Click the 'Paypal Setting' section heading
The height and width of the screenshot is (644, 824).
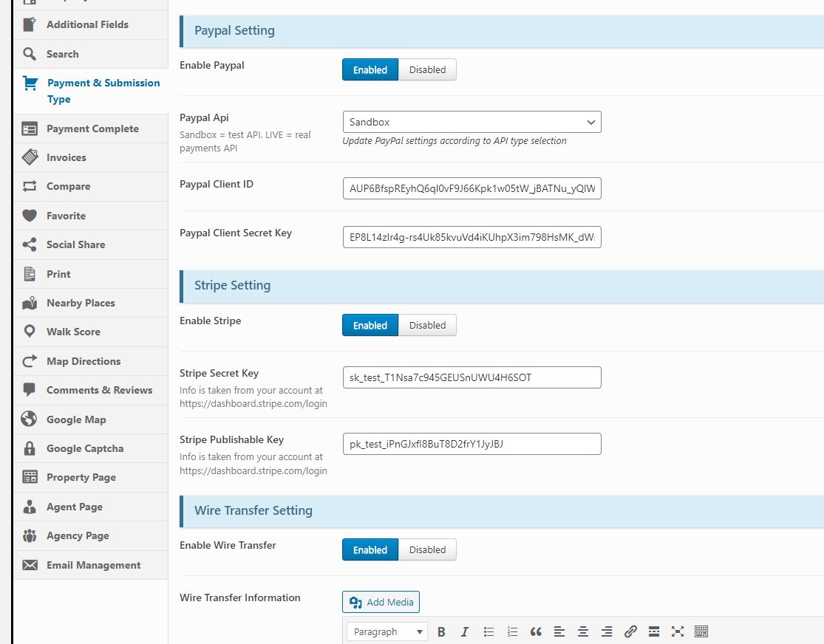(234, 30)
